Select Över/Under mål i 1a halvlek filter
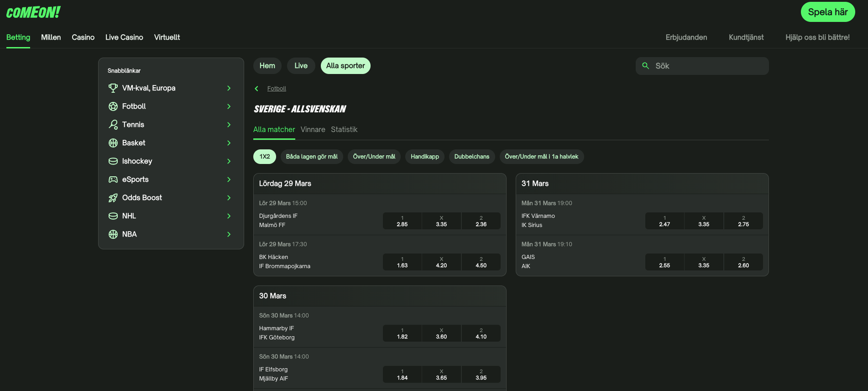The height and width of the screenshot is (391, 868). pos(542,157)
